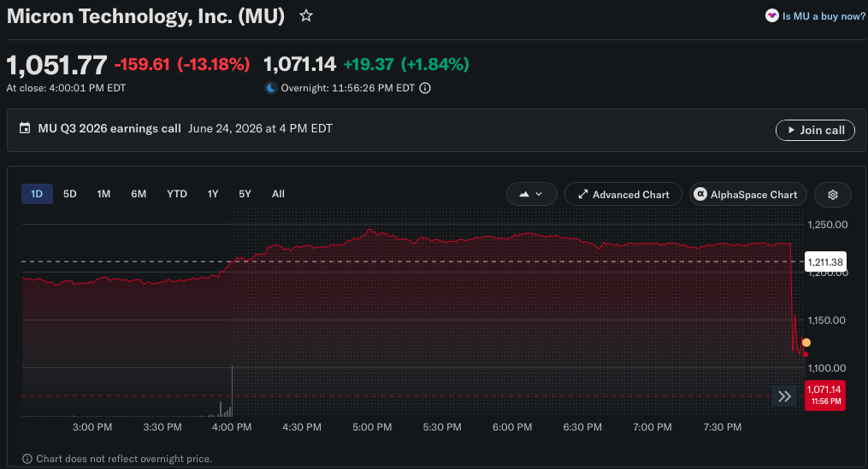
Task: Click the orange marker dot on the chart
Action: [806, 343]
